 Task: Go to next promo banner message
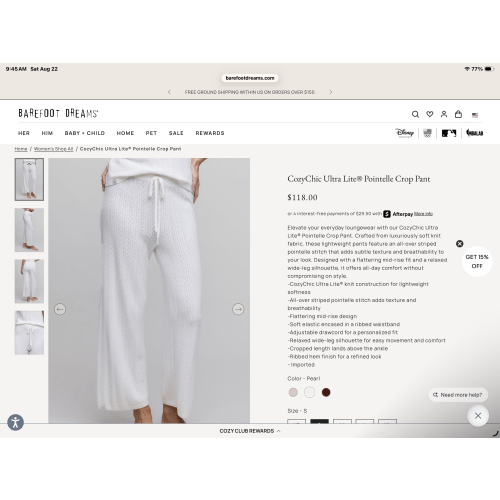pos(331,92)
